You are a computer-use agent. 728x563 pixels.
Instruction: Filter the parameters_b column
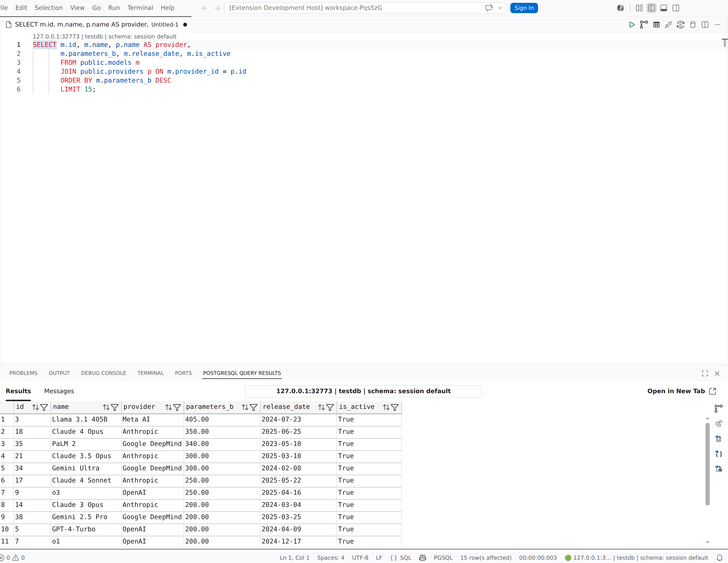coord(253,407)
